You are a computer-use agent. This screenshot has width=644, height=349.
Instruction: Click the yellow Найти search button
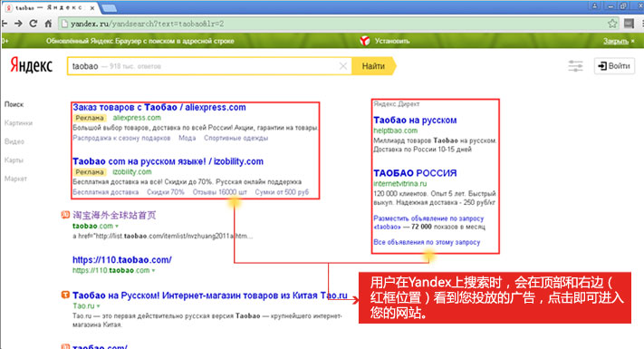pos(374,66)
